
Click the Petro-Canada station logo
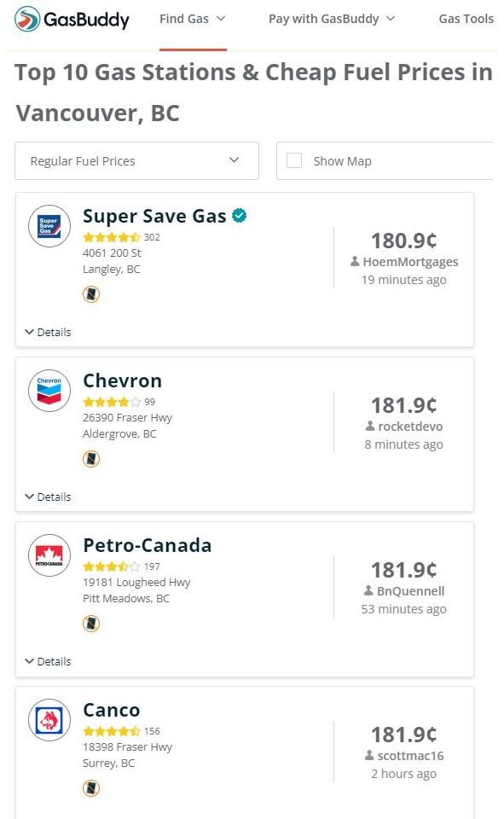point(49,555)
